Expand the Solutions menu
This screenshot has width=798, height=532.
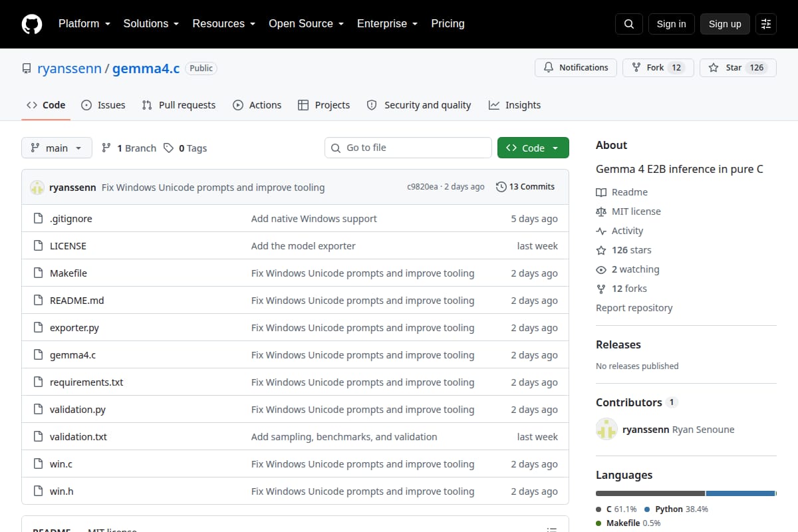[x=151, y=24]
